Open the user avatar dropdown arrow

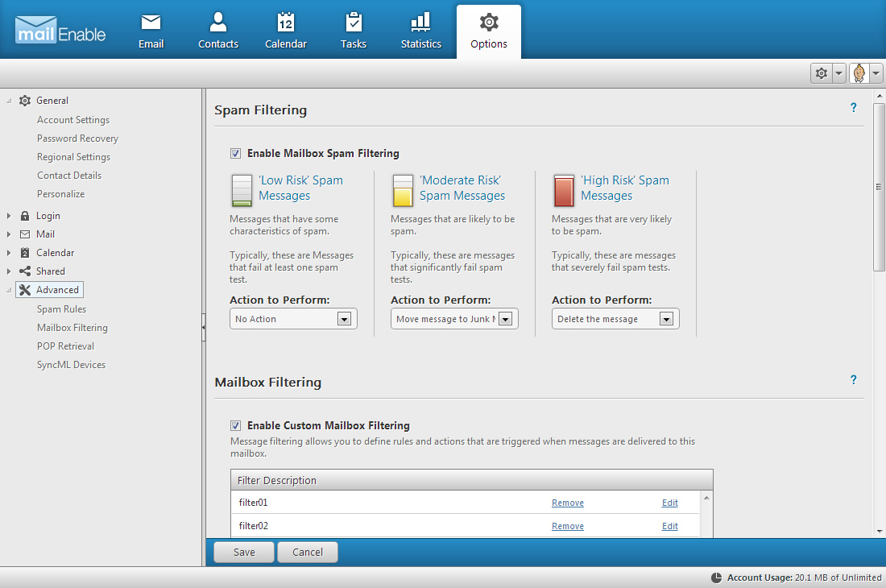click(876, 73)
